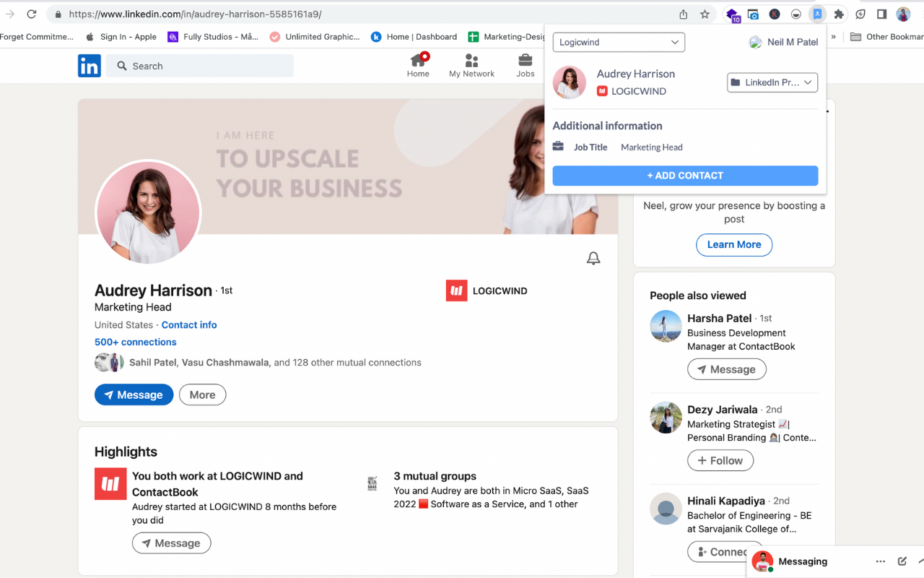Click the blue Message button on profile
Screen dimensions: 924x578
point(134,395)
